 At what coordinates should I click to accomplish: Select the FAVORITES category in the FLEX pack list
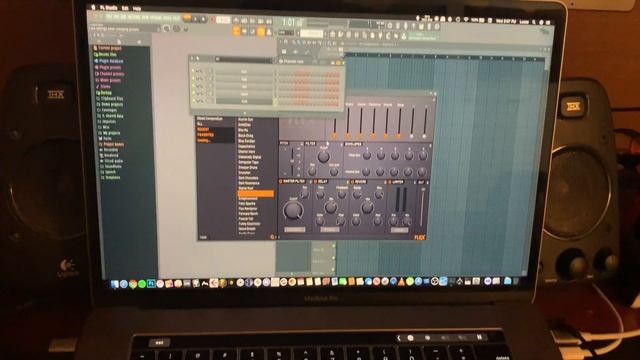click(205, 135)
